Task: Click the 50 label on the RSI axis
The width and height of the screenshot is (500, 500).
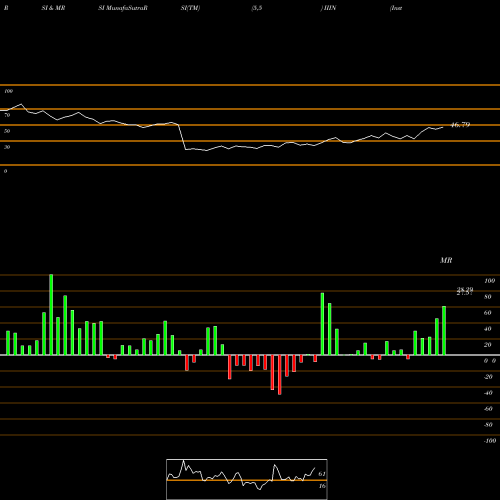Action: pyautogui.click(x=7, y=131)
